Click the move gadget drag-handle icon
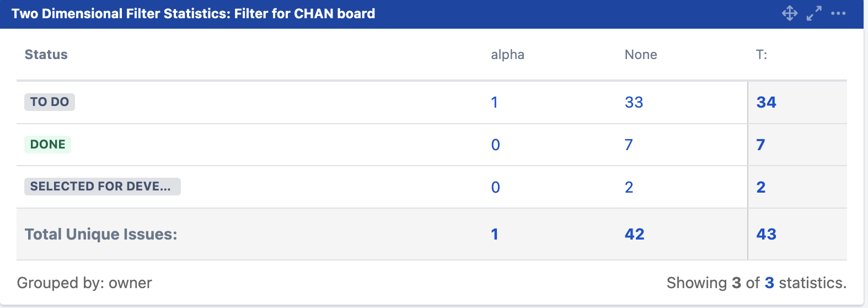This screenshot has width=868, height=308. (790, 13)
